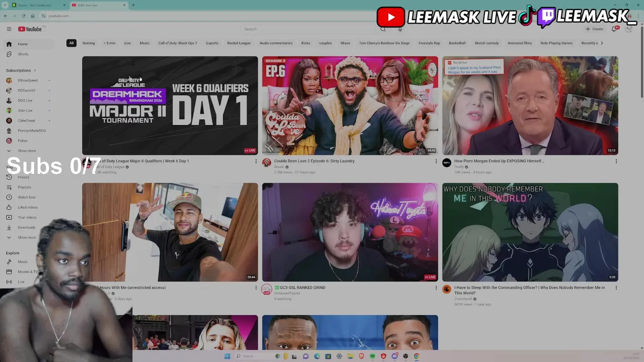Open History in the sidebar
Screen dimensions: 644x362
tap(30, 177)
